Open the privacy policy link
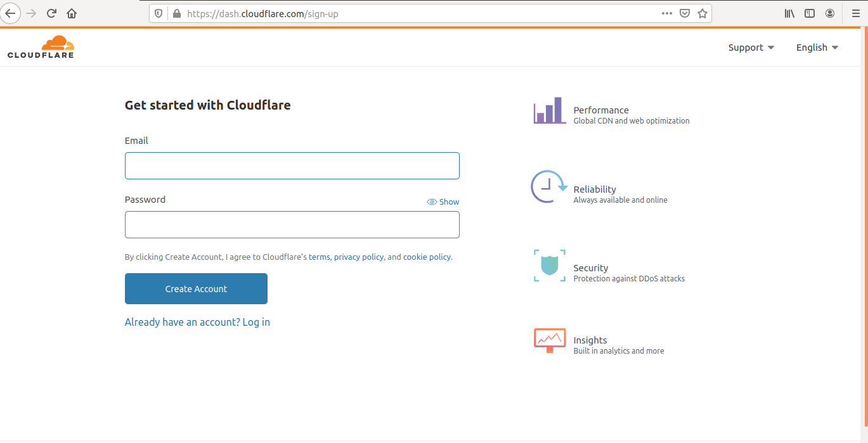This screenshot has height=443, width=868. [x=359, y=257]
